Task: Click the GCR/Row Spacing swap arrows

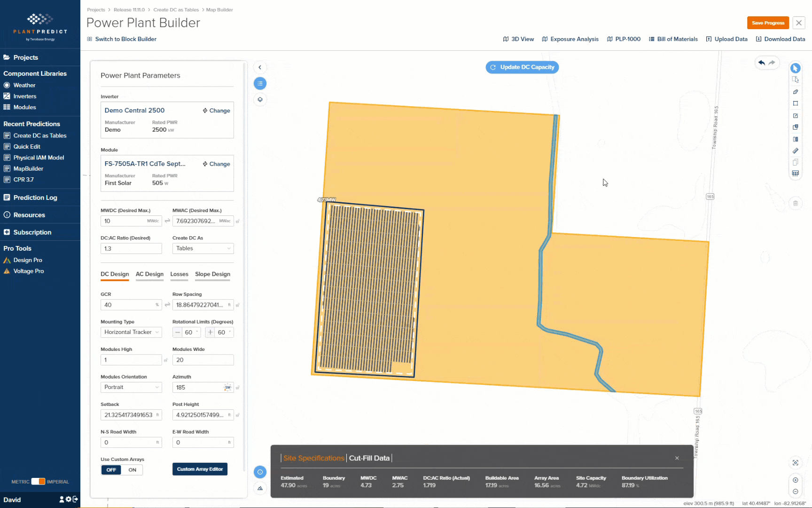Action: [x=167, y=305]
